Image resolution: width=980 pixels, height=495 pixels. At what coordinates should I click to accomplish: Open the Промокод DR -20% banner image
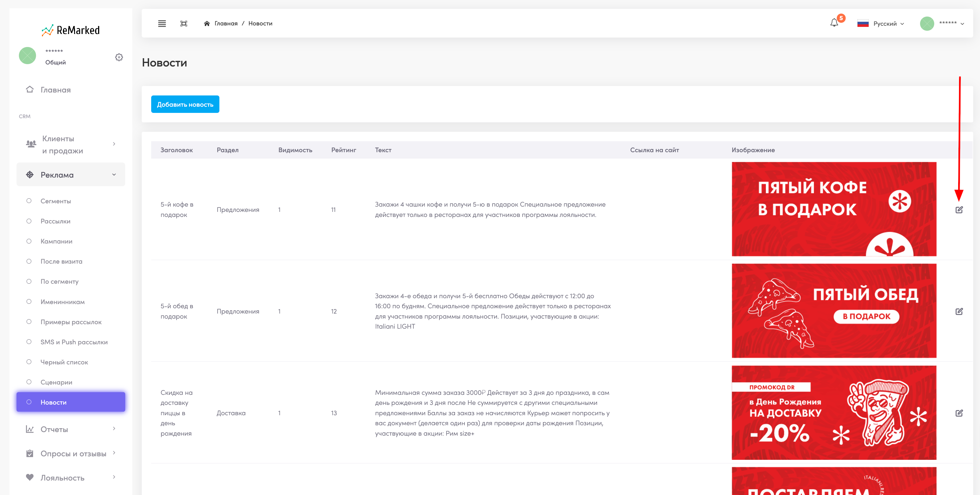[x=834, y=413]
